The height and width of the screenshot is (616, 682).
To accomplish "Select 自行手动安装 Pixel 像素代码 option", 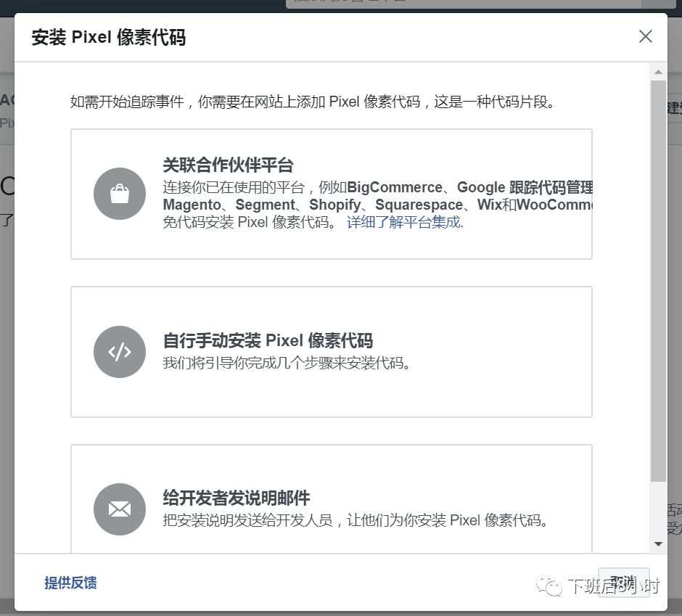I will point(332,352).
